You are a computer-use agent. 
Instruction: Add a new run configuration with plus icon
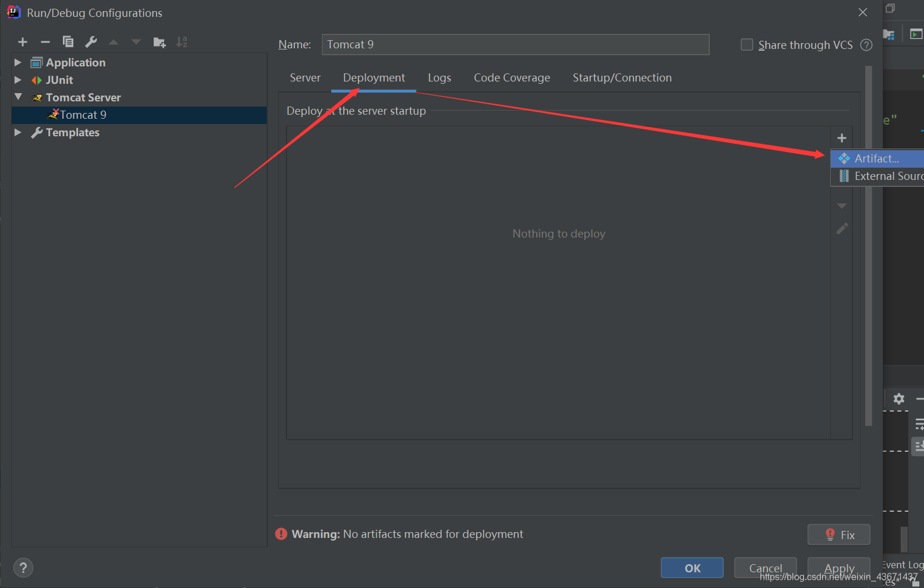click(23, 42)
